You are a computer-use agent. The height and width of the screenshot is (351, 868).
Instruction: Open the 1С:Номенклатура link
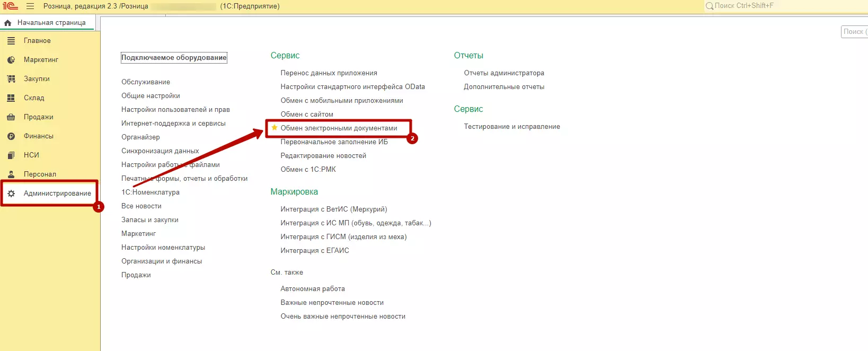click(150, 192)
